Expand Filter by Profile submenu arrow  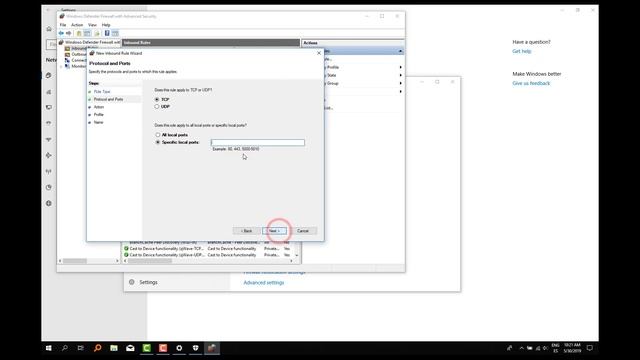point(400,67)
